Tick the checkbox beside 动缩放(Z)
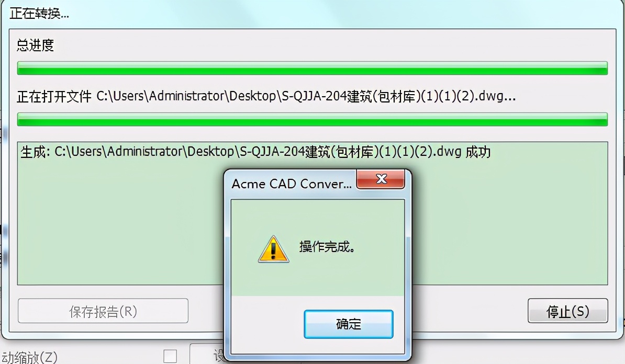The height and width of the screenshot is (364, 625). [x=170, y=356]
